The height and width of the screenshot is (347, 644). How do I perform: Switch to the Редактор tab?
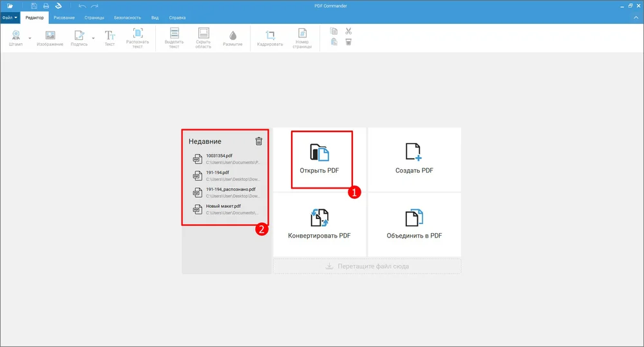[35, 17]
